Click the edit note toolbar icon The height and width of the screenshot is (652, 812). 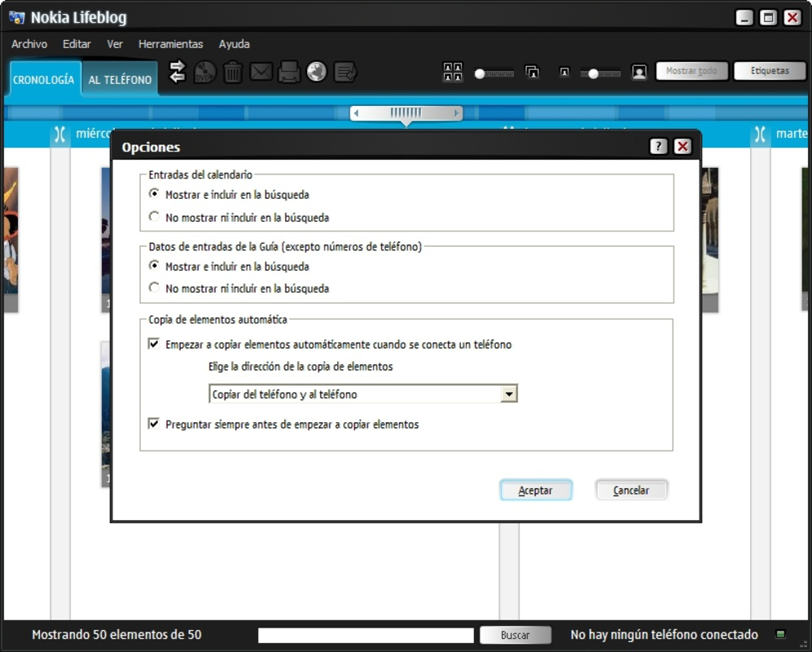tap(345, 72)
